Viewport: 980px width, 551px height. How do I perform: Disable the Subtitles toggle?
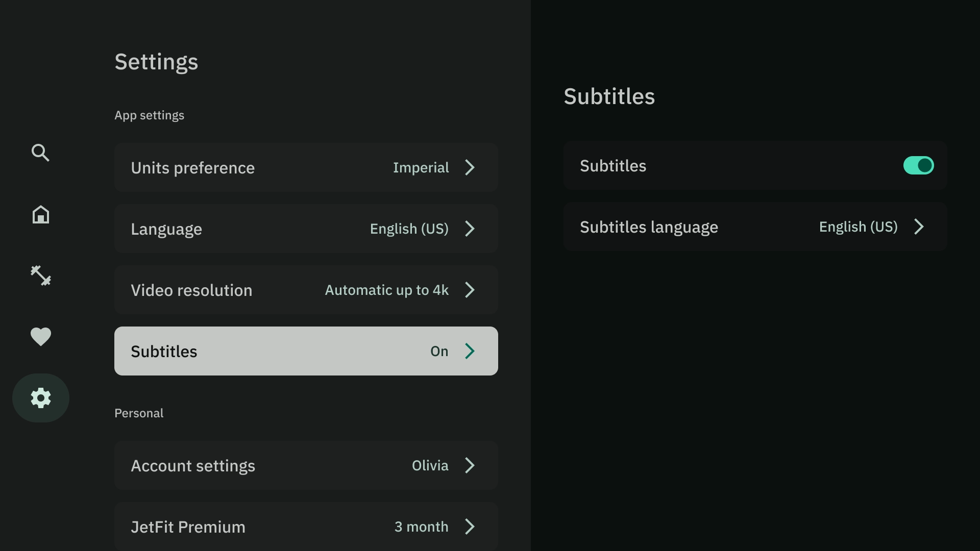coord(918,165)
